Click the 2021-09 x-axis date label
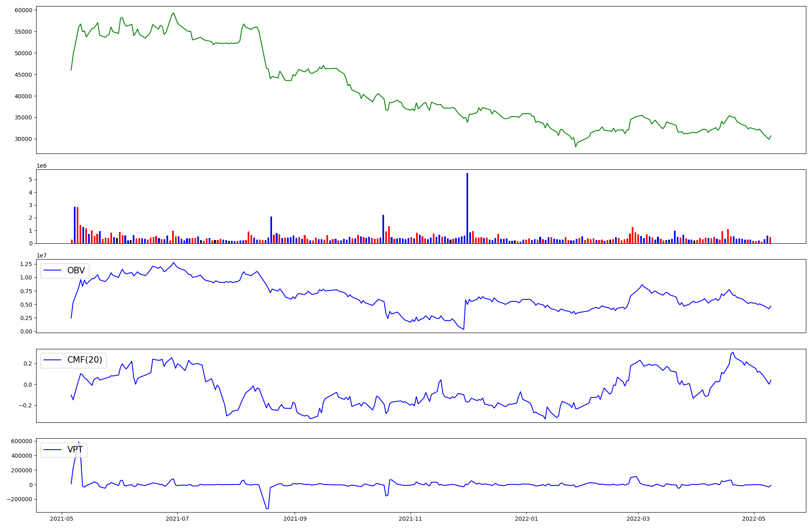 tap(295, 519)
